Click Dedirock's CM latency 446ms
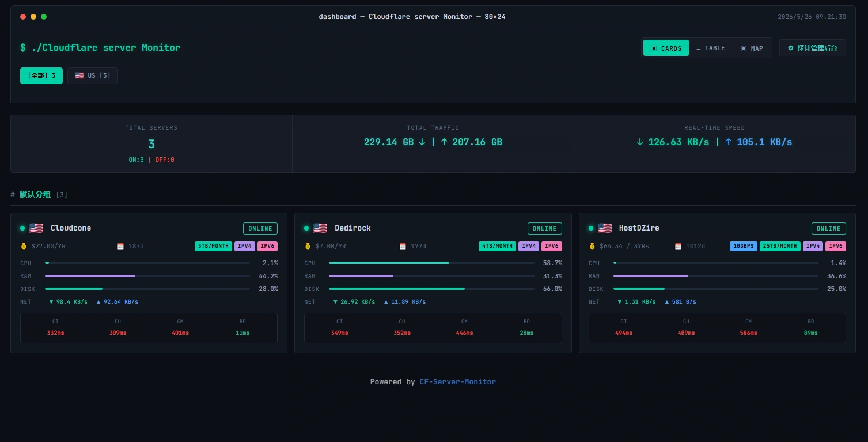 (x=464, y=333)
